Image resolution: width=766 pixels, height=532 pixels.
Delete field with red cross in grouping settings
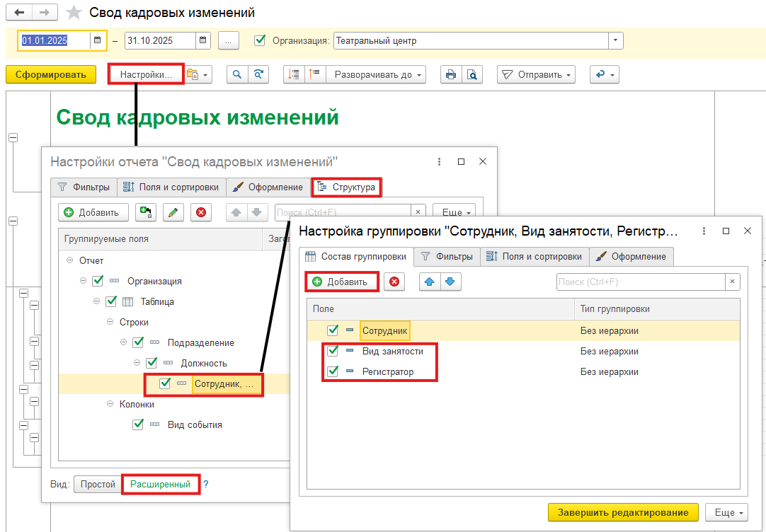coord(394,282)
